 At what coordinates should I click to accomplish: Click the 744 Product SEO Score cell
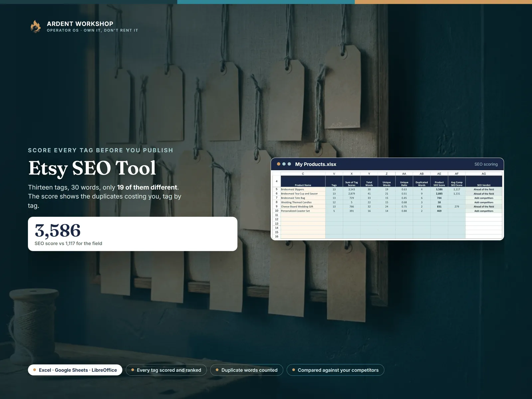[439, 198]
